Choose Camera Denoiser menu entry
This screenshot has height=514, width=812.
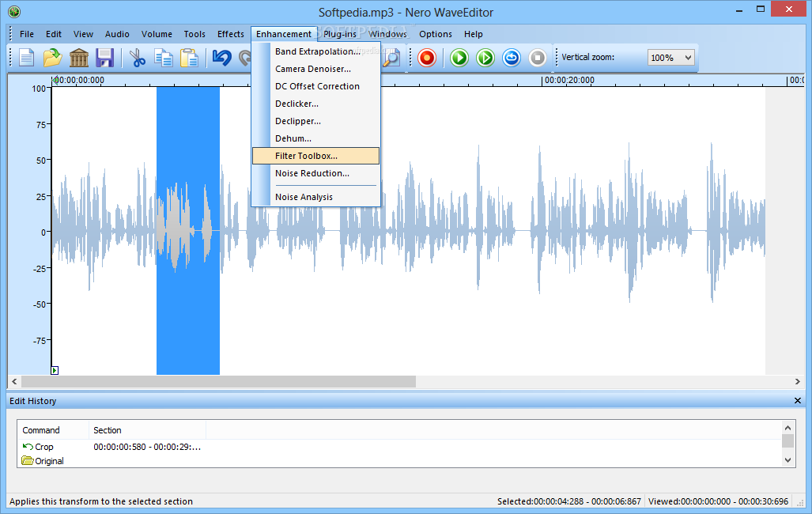(x=316, y=69)
